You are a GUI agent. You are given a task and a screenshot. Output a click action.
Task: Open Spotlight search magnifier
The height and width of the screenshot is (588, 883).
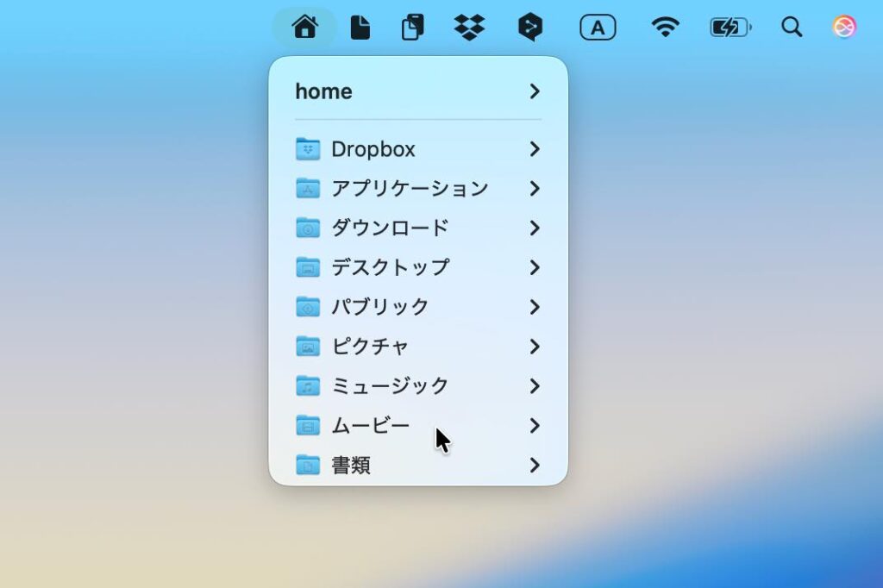click(x=792, y=28)
